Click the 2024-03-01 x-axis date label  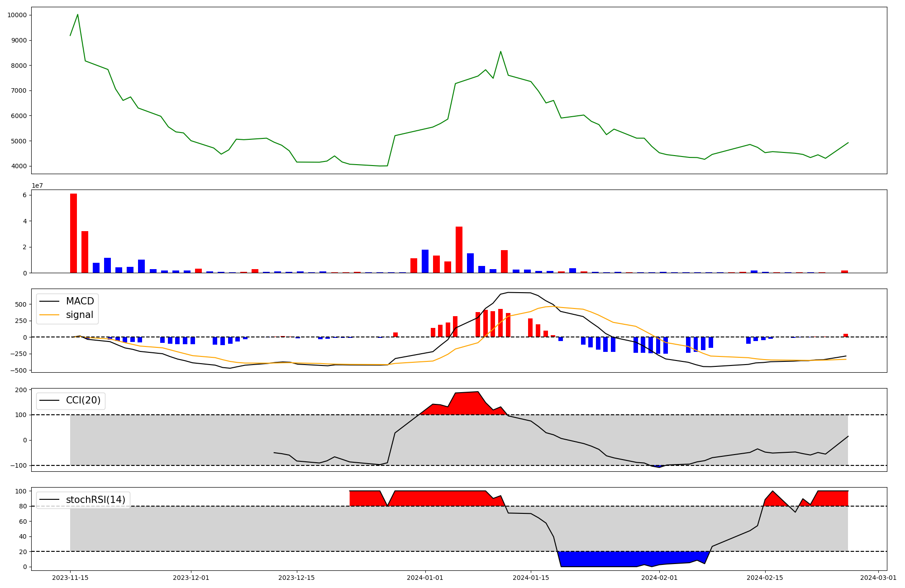pos(878,578)
